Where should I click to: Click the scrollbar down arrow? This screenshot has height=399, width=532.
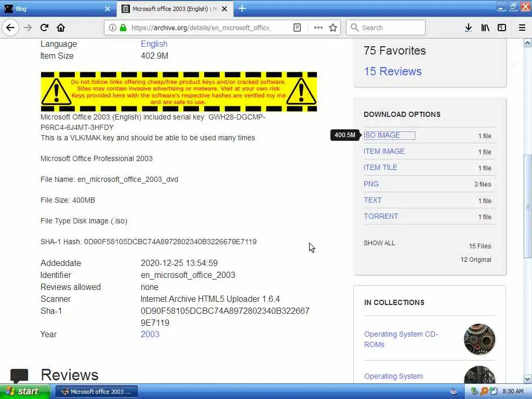(x=527, y=379)
